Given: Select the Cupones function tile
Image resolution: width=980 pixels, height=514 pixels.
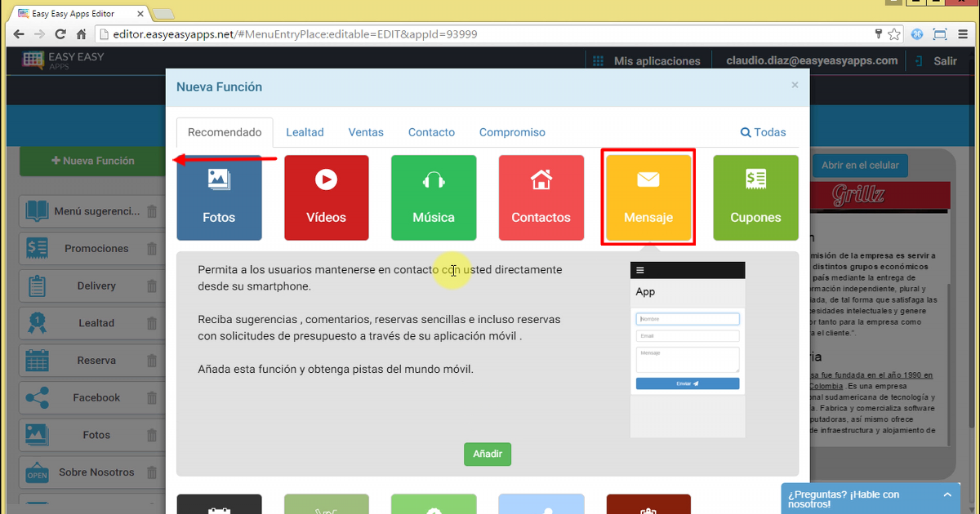Looking at the screenshot, I should 755,197.
